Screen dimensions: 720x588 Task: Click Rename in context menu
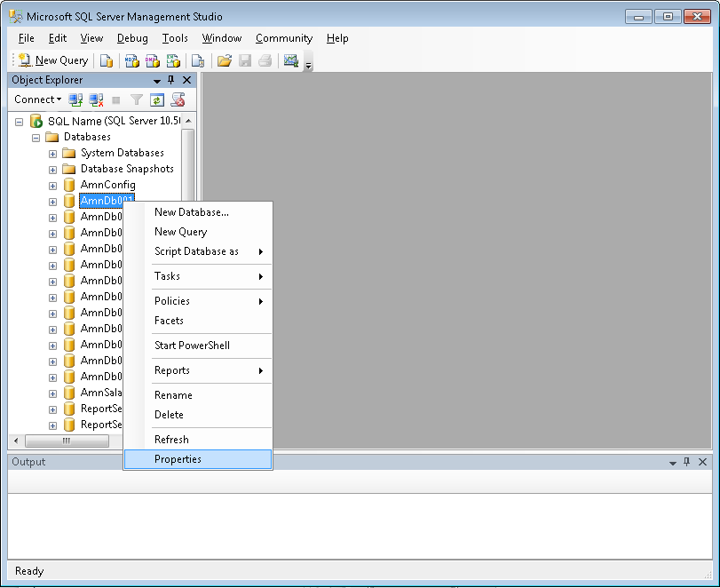198,395
